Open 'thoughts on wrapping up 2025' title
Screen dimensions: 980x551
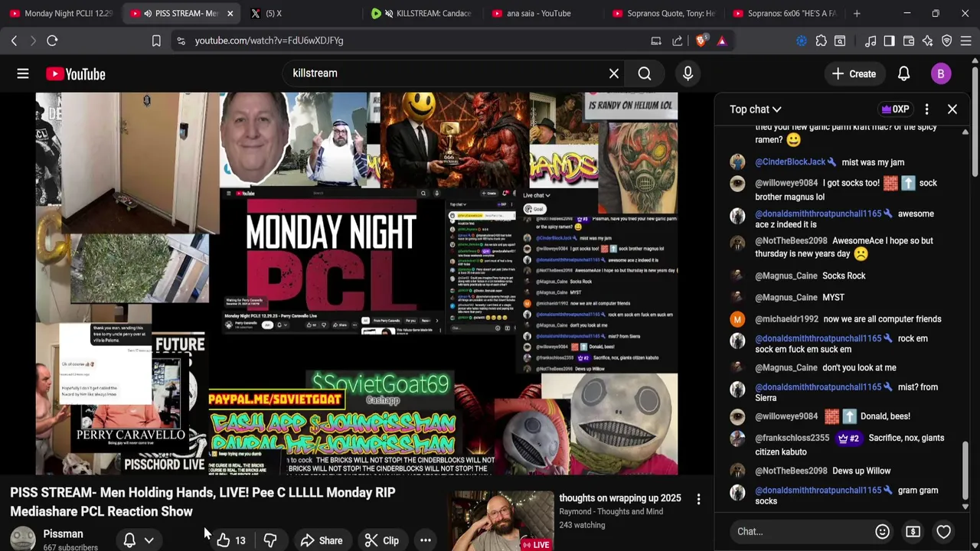[620, 498]
